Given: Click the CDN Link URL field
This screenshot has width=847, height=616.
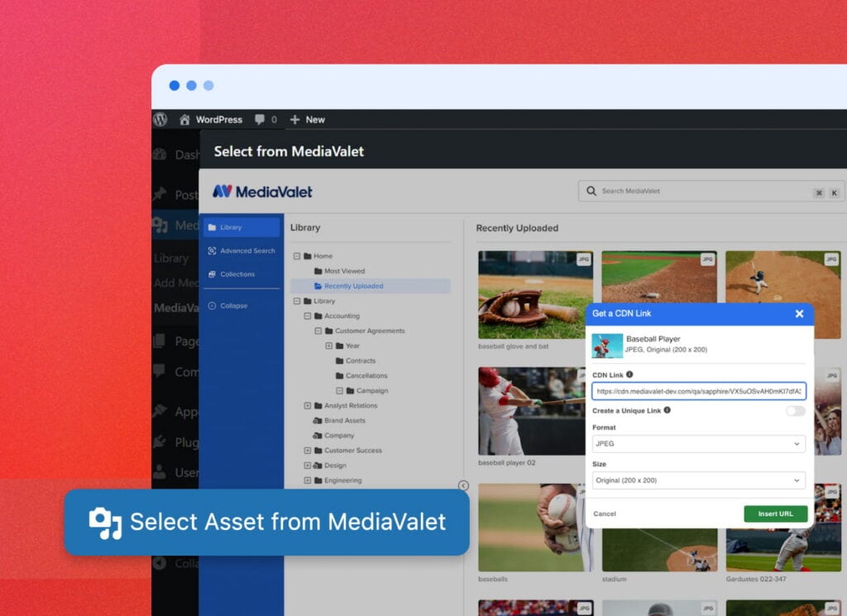Looking at the screenshot, I should [x=698, y=391].
